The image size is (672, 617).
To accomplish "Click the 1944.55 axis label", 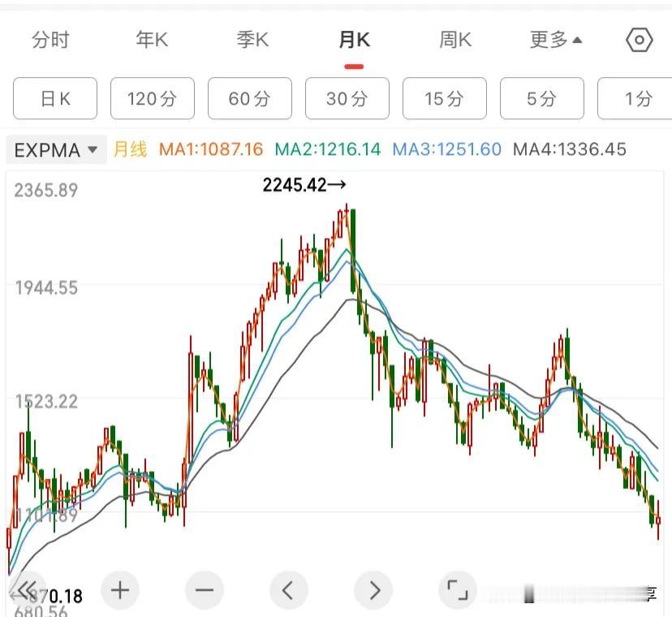I will 46,287.
